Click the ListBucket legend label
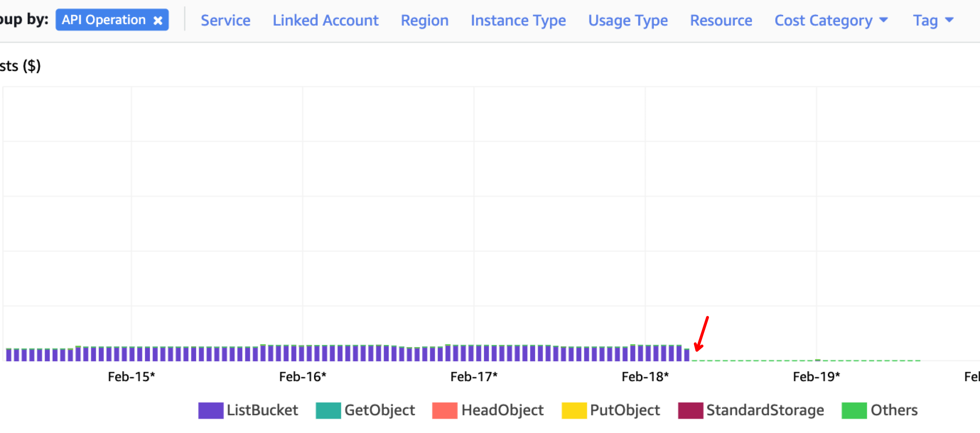Viewport: 980px width, 433px height. (262, 410)
